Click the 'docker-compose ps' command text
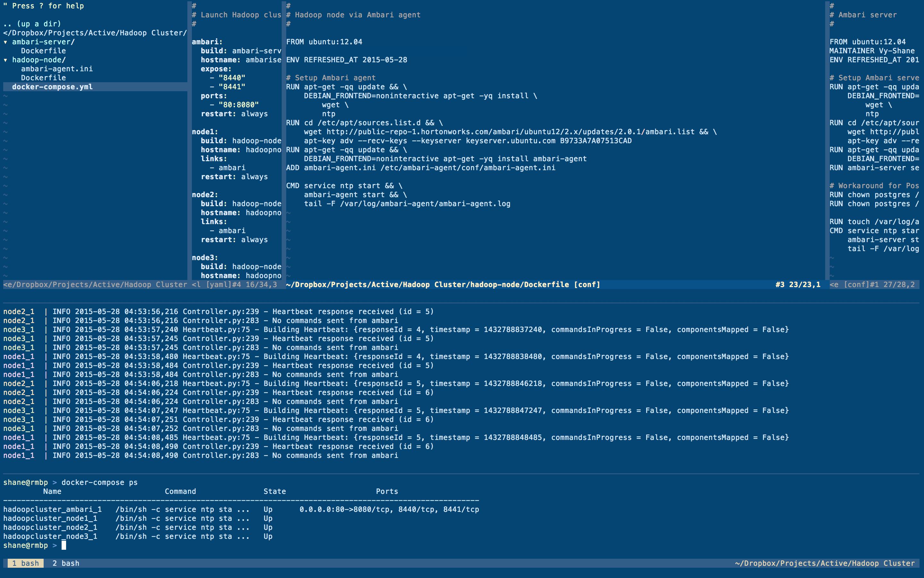This screenshot has width=924, height=578. coord(99,482)
